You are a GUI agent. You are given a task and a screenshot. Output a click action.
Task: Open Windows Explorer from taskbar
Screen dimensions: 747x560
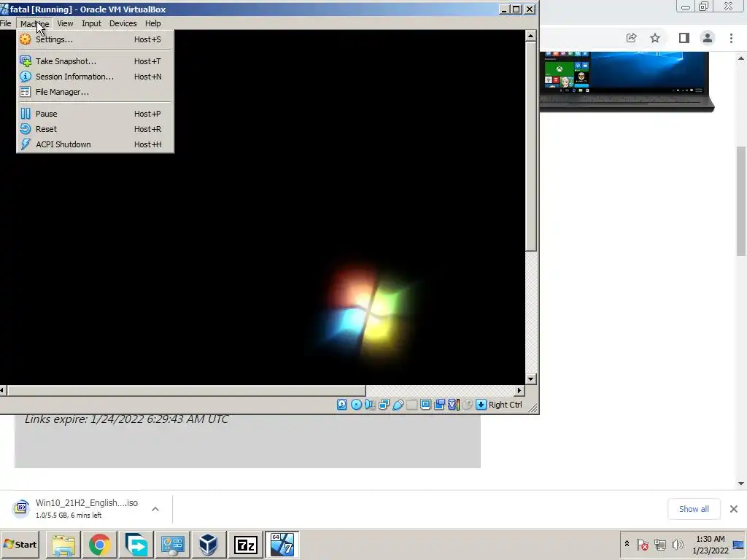[x=63, y=544]
